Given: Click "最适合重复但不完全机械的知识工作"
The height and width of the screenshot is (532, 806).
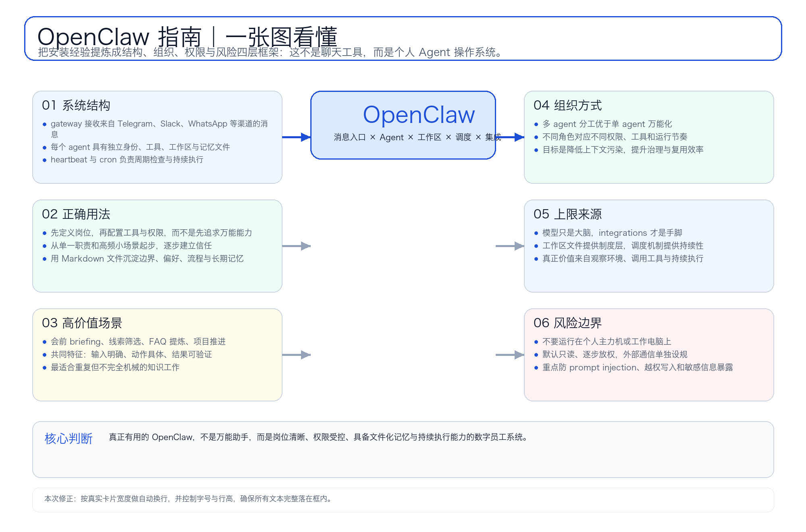Looking at the screenshot, I should click(115, 368).
